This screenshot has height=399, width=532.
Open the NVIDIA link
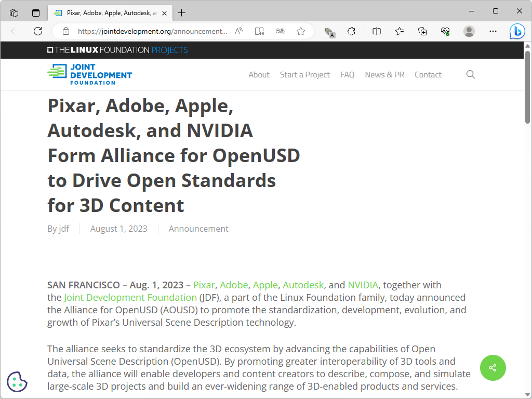coord(363,285)
